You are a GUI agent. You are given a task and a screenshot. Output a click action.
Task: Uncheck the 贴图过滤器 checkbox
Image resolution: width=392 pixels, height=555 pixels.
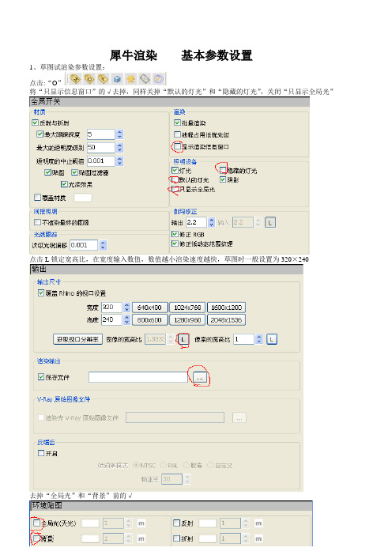pos(74,172)
